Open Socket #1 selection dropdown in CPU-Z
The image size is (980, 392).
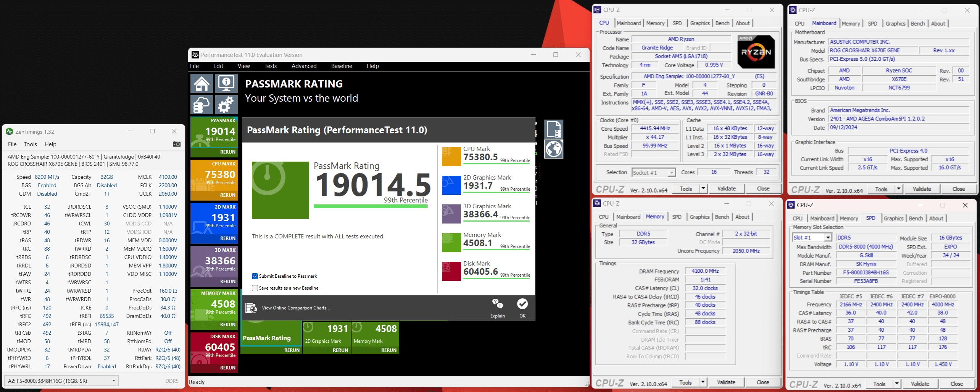pyautogui.click(x=654, y=173)
